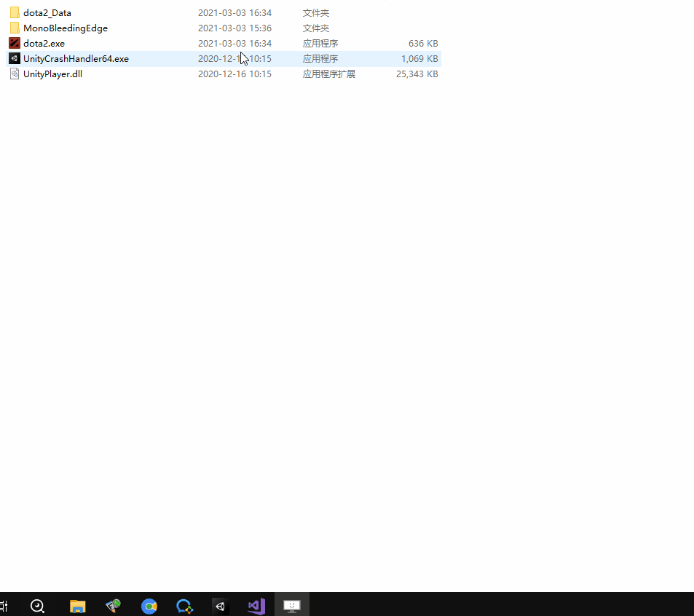
Task: Click the date 2021-03-03 16:34 of dota2_Data
Action: coord(234,13)
